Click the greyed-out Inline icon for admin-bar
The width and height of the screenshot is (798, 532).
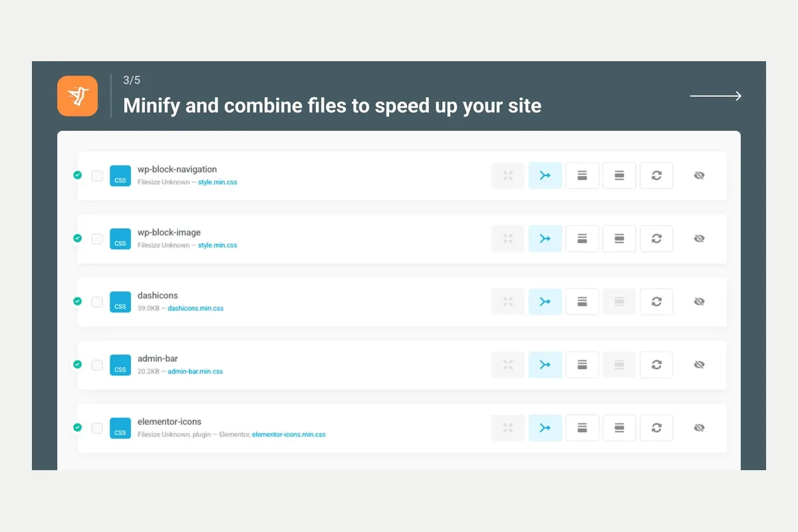pyautogui.click(x=619, y=365)
